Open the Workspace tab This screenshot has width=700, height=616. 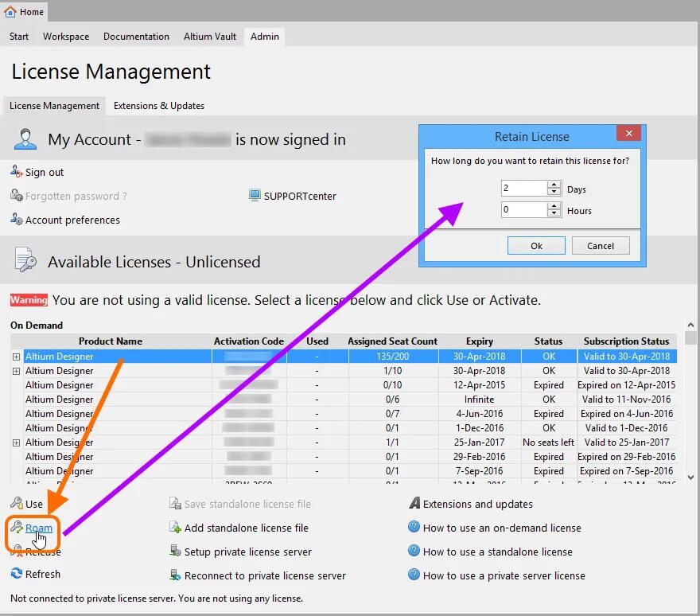[66, 37]
